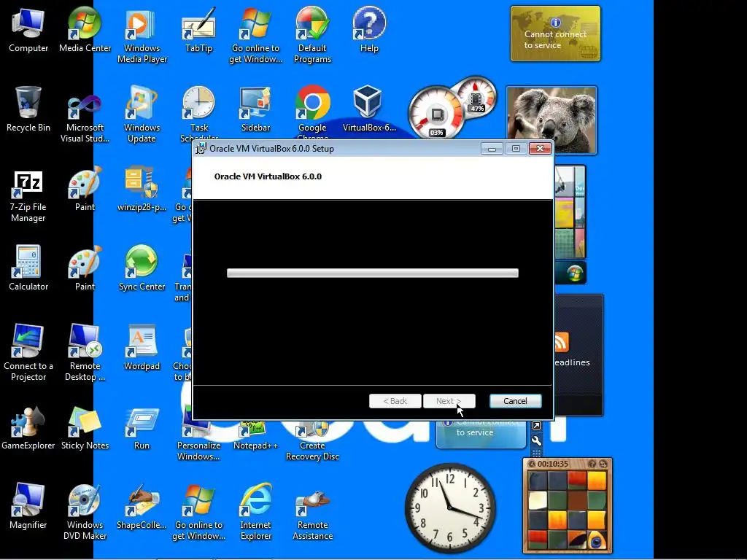
Task: Open Sync Center shortcut
Action: pos(142,269)
